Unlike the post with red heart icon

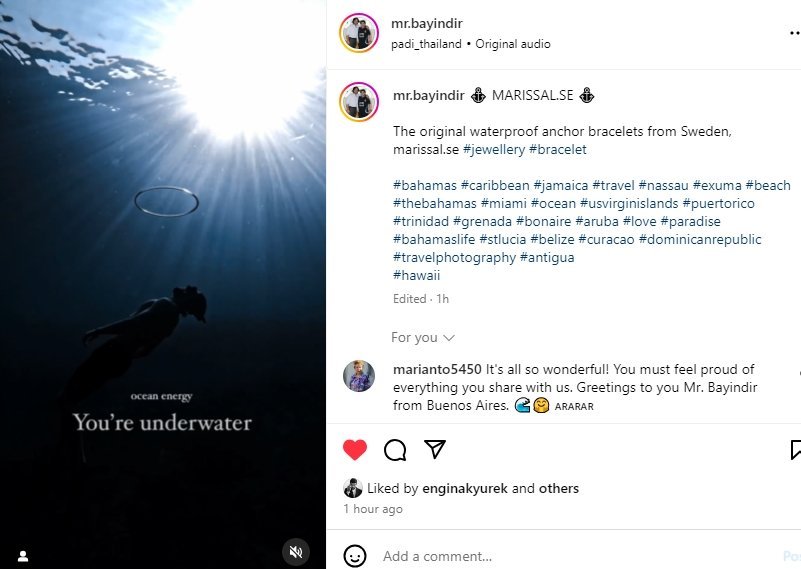click(355, 450)
